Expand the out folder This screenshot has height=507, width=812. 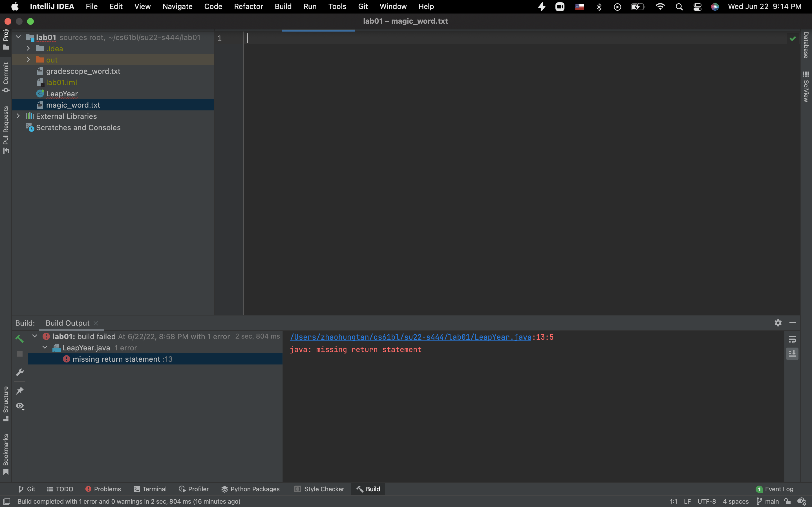coord(28,60)
